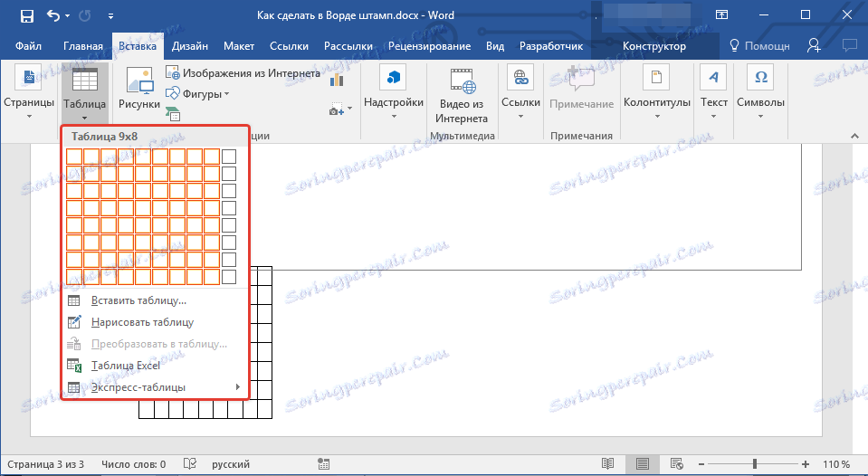Click Видео из Интернета button
Image resolution: width=868 pixels, height=476 pixels.
click(462, 95)
